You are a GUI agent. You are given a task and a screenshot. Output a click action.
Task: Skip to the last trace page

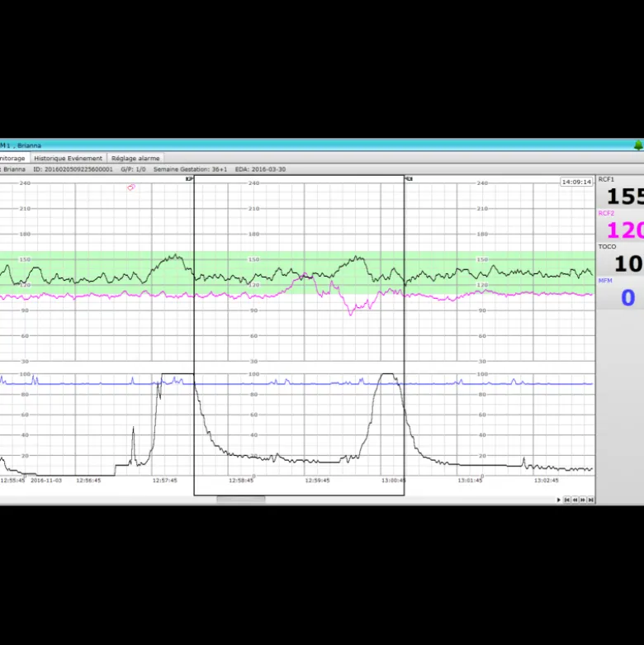tap(590, 500)
